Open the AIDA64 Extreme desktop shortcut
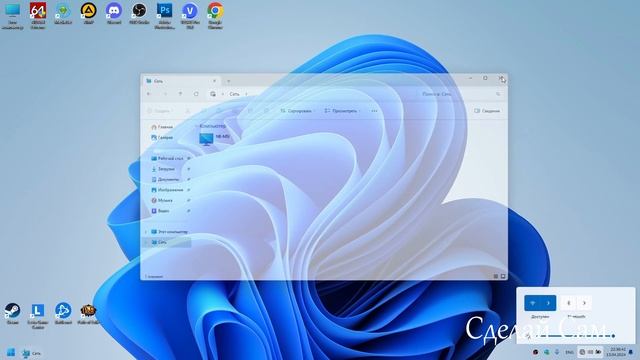The image size is (640, 360). pos(38,16)
